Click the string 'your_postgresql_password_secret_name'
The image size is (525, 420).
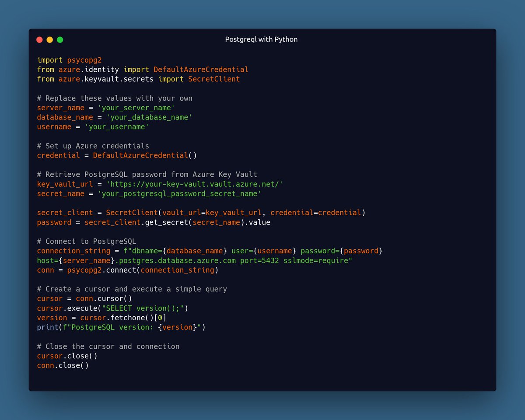pyautogui.click(x=179, y=193)
